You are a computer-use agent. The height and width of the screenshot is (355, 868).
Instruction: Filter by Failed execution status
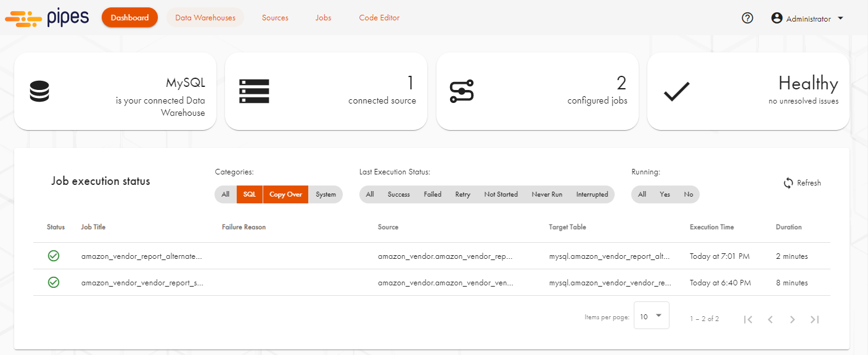(x=432, y=194)
